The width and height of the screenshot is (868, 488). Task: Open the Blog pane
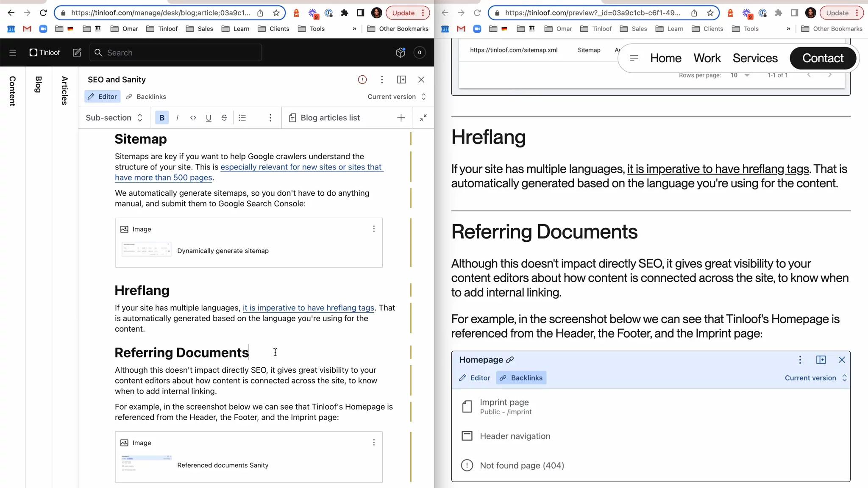pos(38,84)
